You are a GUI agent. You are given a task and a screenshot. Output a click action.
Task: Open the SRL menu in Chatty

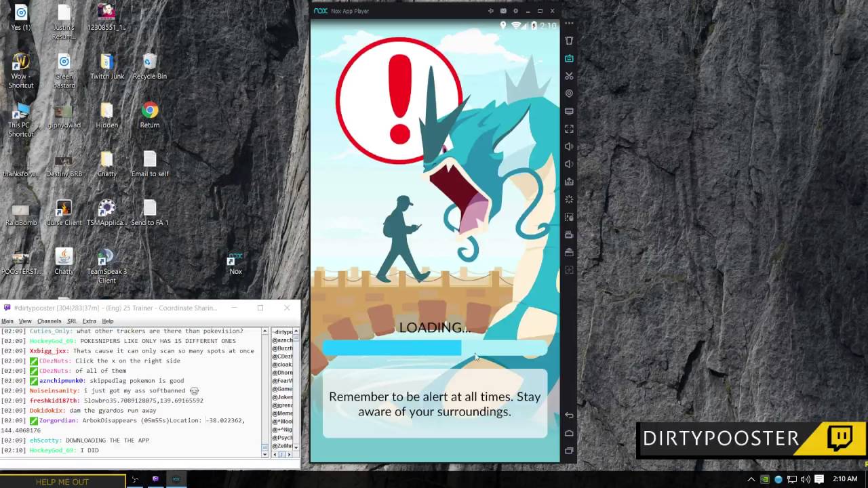(x=72, y=321)
